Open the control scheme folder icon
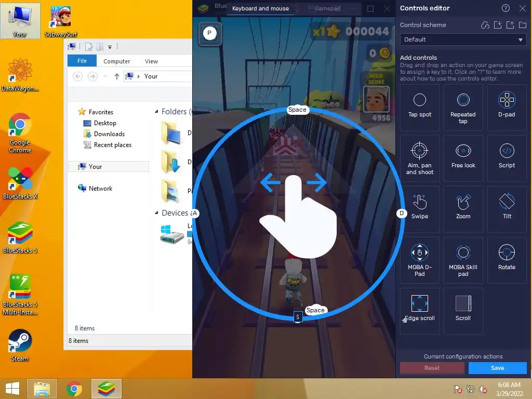 pyautogui.click(x=523, y=25)
